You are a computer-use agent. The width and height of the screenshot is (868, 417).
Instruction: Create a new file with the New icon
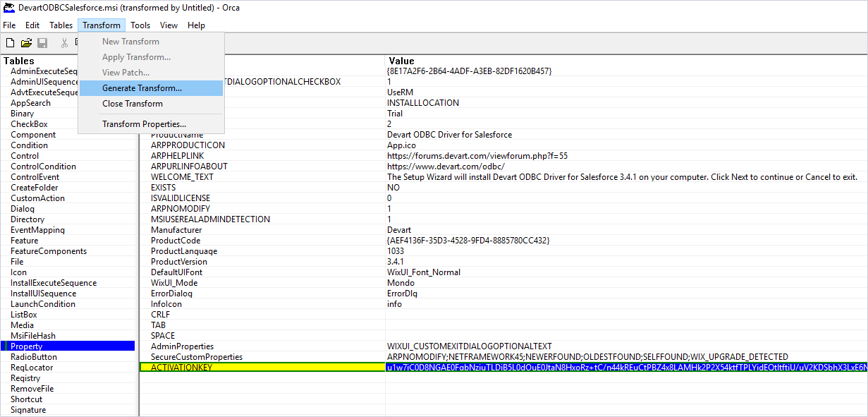tap(9, 42)
